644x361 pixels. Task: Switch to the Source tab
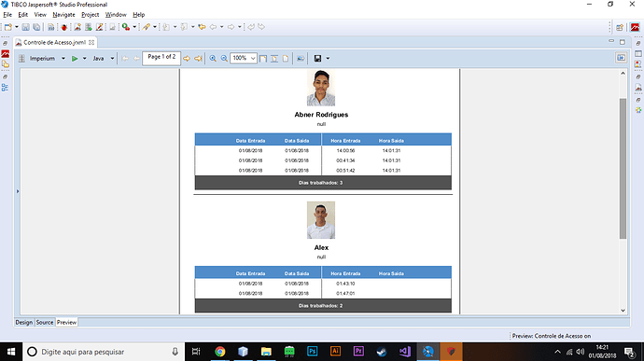[45, 323]
